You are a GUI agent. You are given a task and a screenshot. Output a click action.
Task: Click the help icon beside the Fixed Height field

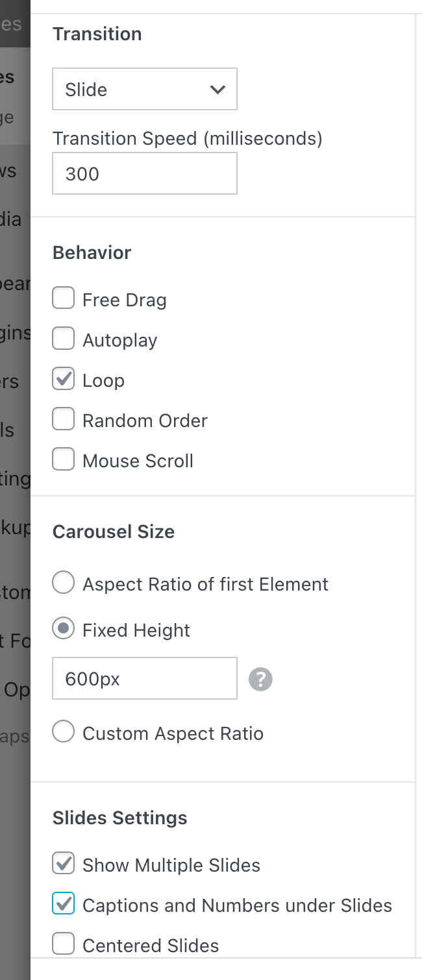(260, 679)
